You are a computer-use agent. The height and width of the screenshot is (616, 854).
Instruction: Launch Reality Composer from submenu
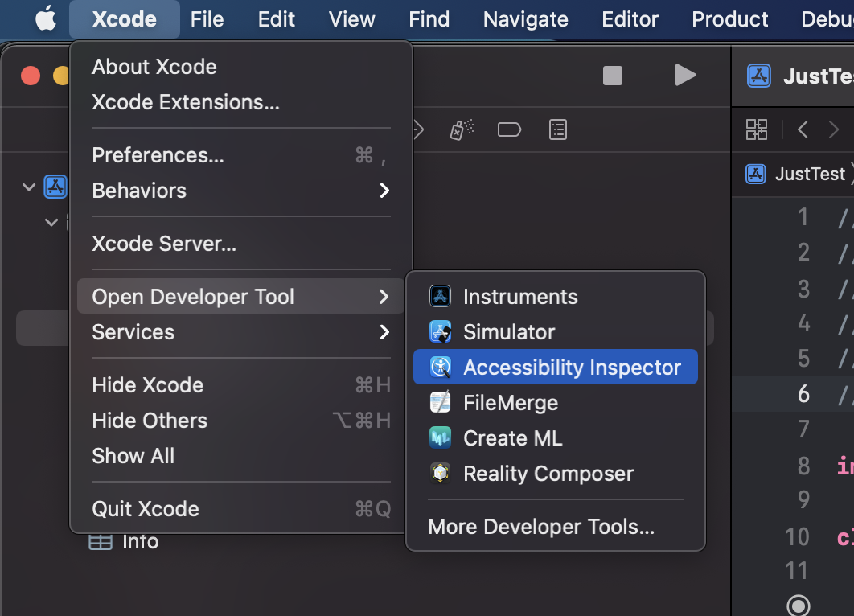[556, 474]
